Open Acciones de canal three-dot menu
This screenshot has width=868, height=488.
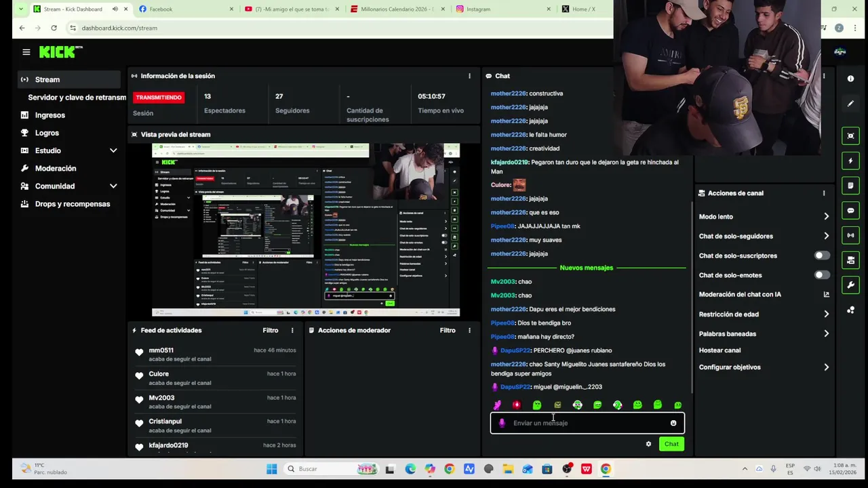(x=824, y=193)
